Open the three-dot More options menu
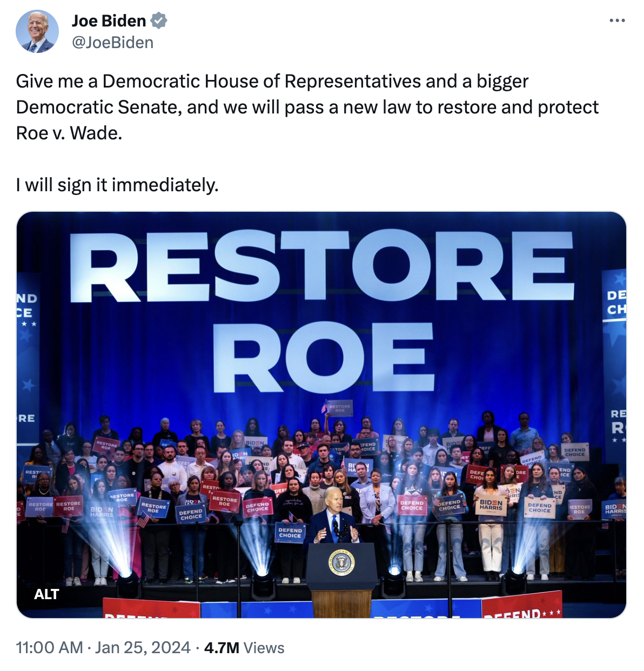The image size is (644, 671). pos(616,21)
